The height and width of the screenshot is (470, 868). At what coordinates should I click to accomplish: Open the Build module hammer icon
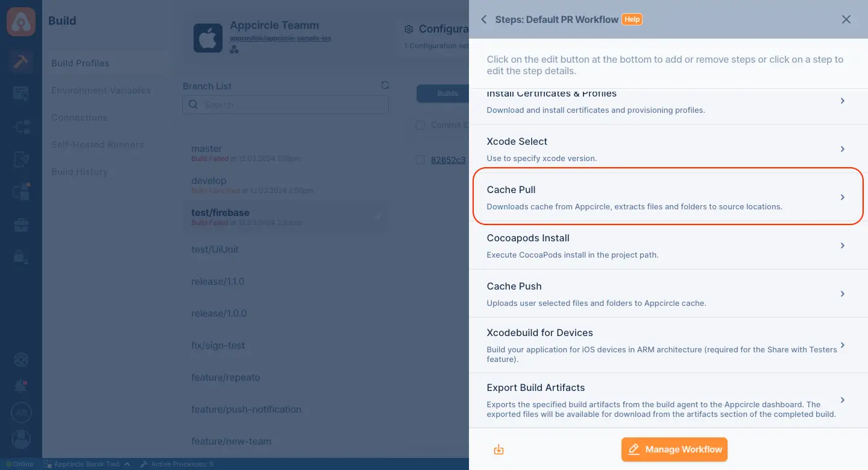[21, 62]
